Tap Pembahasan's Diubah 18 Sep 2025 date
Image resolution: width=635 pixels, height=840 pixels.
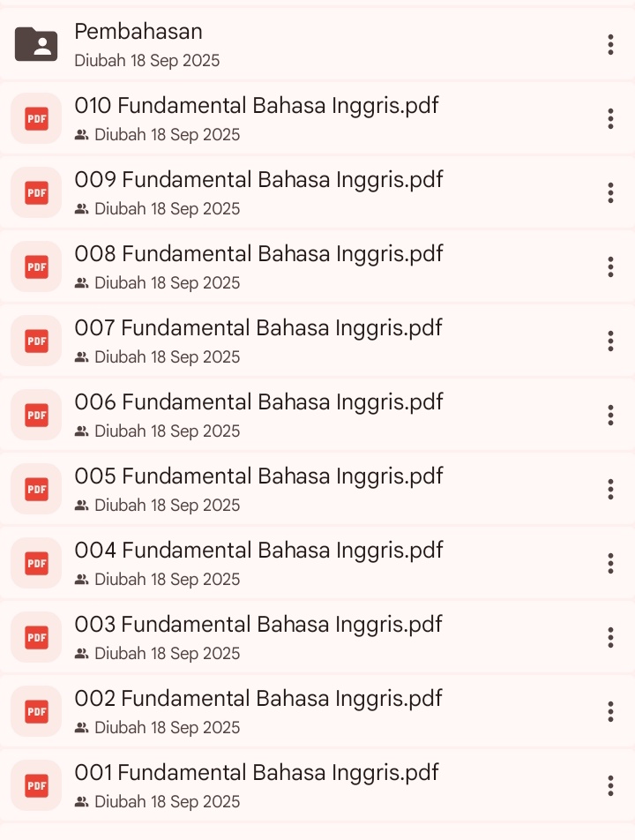[146, 61]
